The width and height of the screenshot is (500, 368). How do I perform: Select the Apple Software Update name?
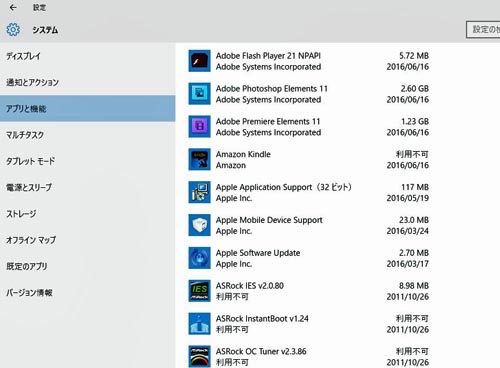[258, 253]
